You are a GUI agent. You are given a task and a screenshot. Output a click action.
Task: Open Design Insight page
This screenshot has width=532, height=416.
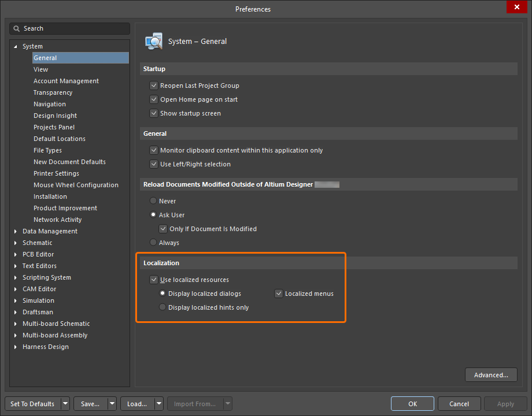click(x=55, y=116)
